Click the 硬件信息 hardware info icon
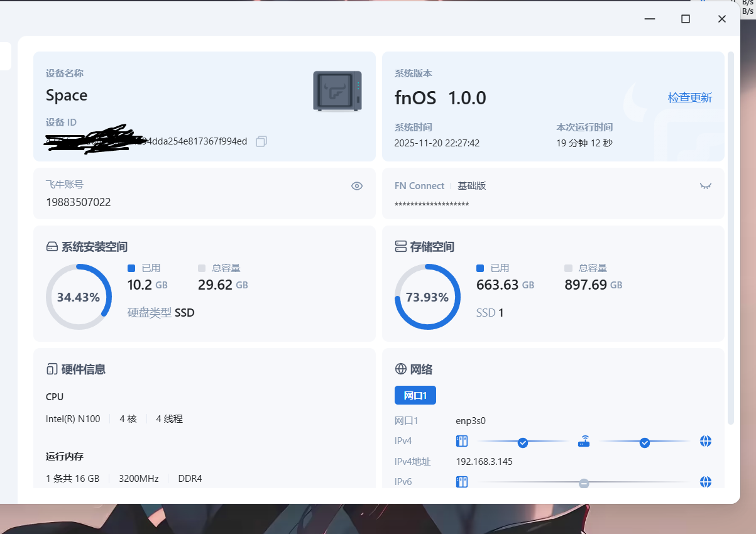 tap(52, 369)
